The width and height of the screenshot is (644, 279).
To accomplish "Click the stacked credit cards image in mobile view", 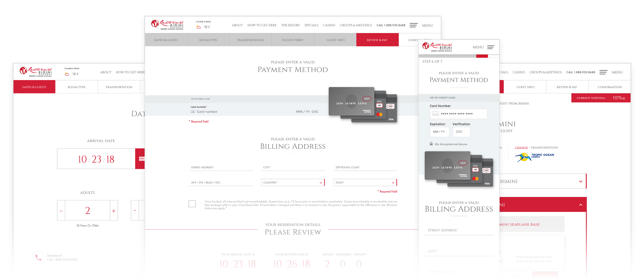I will [x=459, y=169].
